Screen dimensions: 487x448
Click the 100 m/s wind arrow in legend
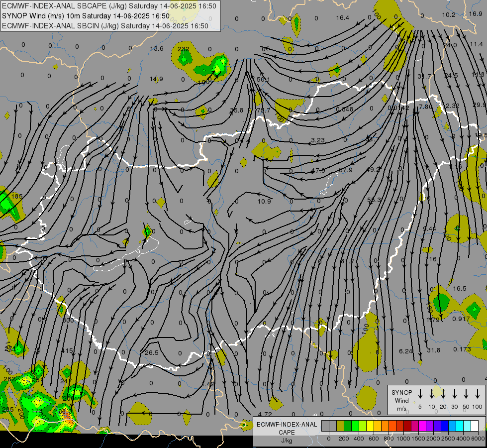pos(478,393)
